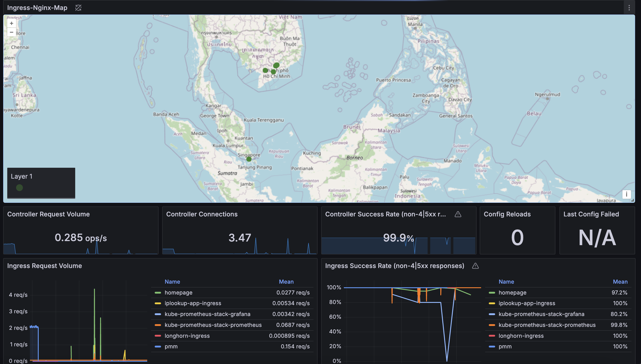Toggle the homepage series in Request Volume legend

[178, 292]
